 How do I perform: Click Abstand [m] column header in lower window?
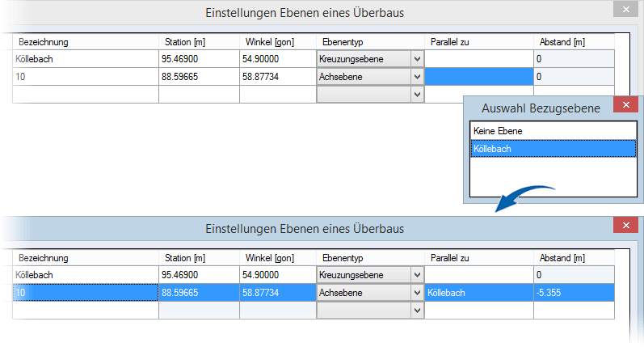pos(575,258)
